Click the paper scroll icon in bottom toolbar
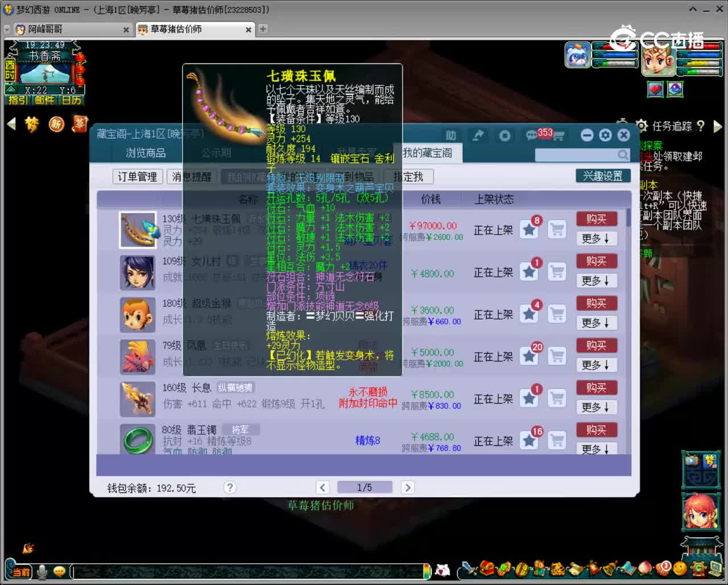This screenshot has height=585, width=728. pos(576,568)
